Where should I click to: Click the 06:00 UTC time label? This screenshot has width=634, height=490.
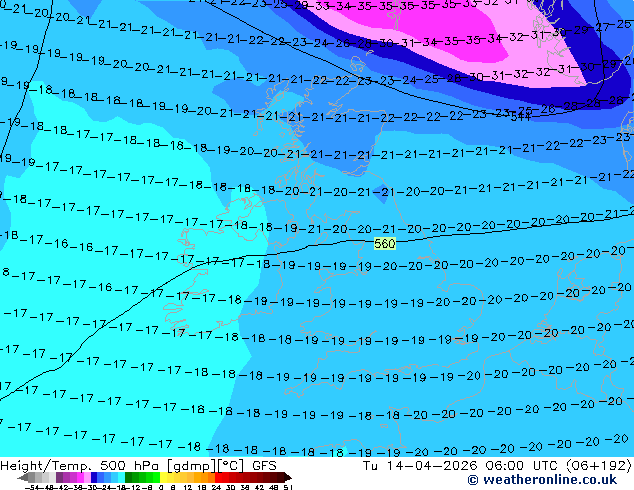[522, 465]
